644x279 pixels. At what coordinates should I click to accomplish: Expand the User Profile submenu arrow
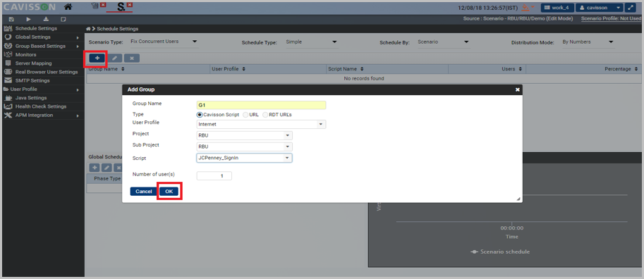[x=77, y=89]
